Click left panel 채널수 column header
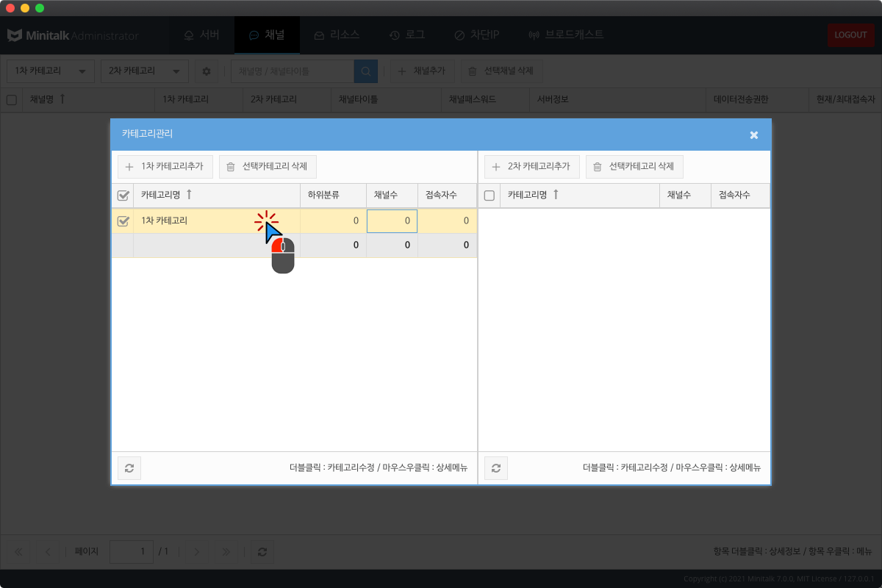The width and height of the screenshot is (882, 588). pos(392,195)
